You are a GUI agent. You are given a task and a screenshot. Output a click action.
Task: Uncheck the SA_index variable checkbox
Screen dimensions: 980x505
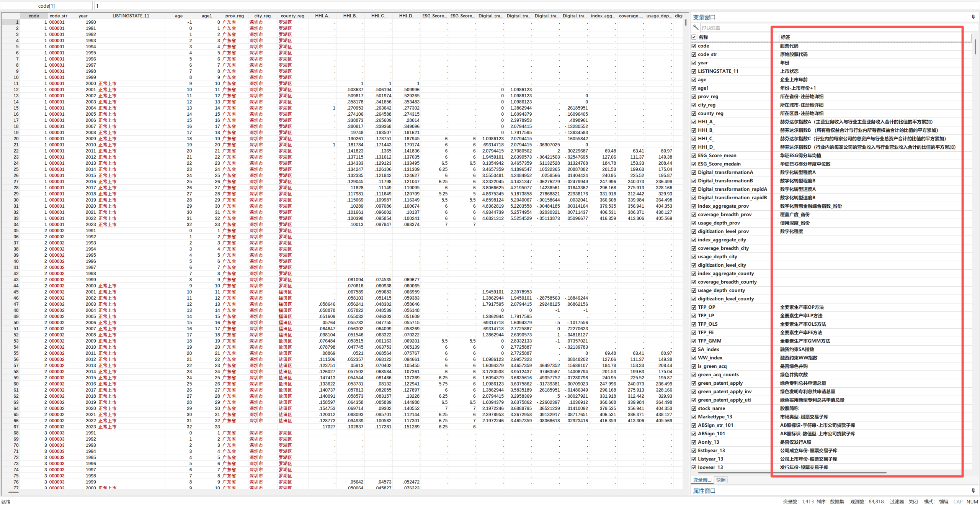(x=694, y=349)
